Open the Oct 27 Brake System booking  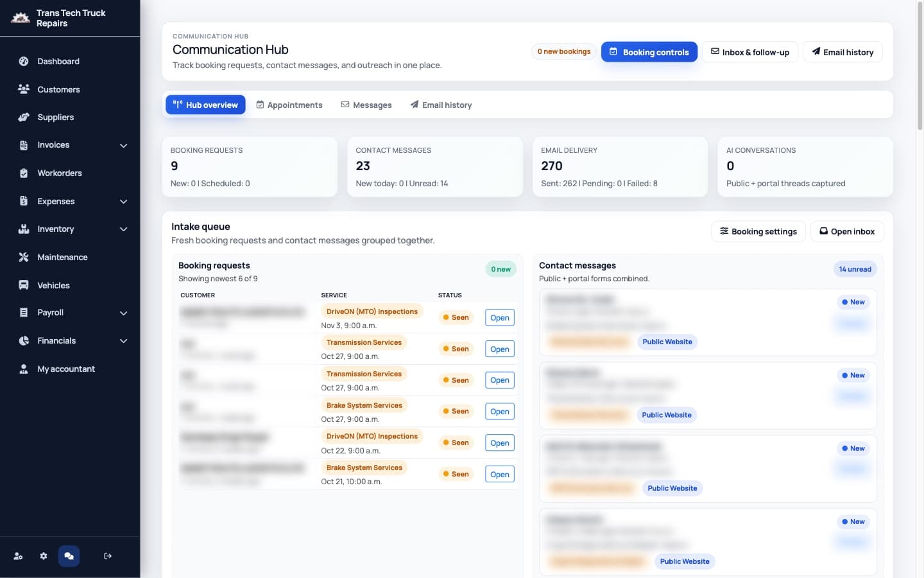(500, 412)
